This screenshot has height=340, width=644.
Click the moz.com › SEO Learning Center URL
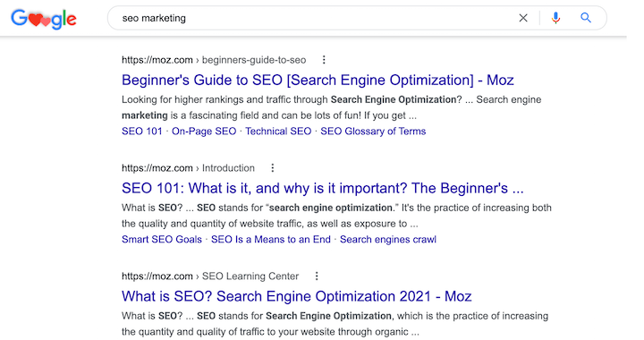tap(210, 276)
